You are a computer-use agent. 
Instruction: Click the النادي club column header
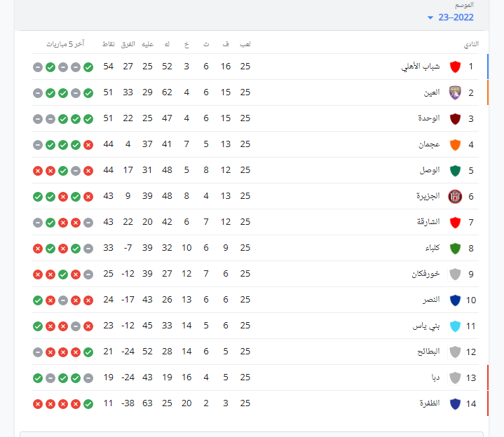tap(471, 44)
